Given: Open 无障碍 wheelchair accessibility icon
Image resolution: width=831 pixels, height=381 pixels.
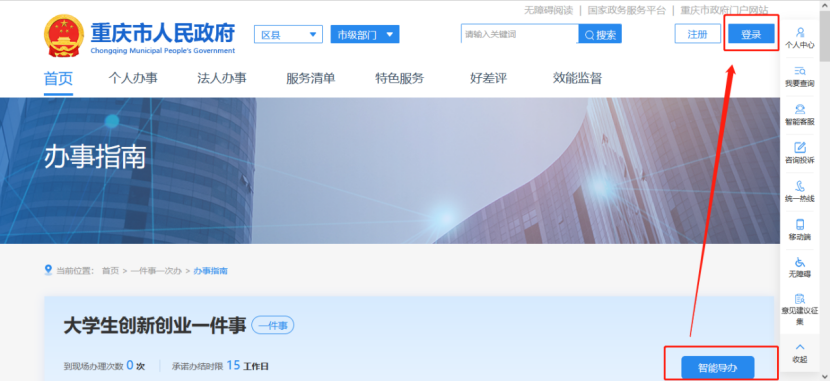Looking at the screenshot, I should [x=800, y=262].
